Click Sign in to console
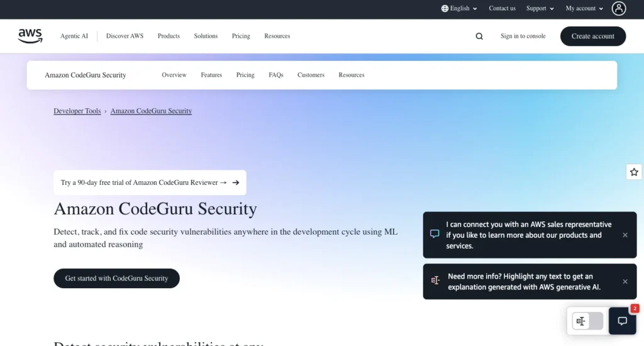 [523, 36]
